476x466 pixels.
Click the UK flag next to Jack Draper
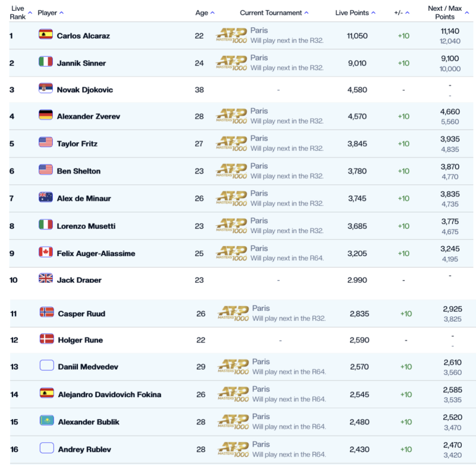pos(46,279)
